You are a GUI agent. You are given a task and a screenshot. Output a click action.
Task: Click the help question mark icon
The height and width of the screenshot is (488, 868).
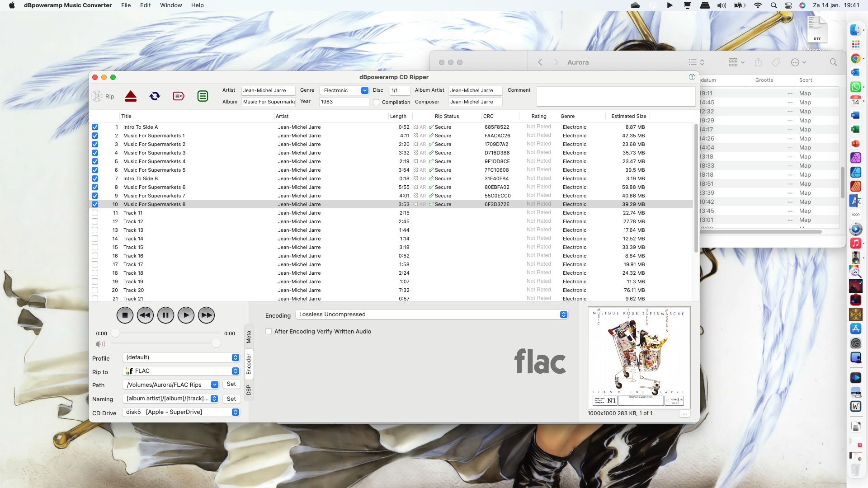tap(692, 77)
